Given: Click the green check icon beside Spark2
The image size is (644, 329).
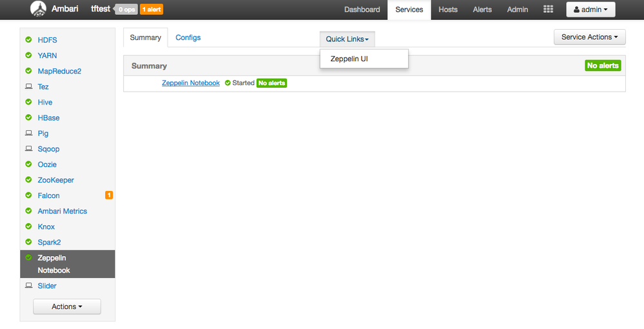Looking at the screenshot, I should point(28,242).
